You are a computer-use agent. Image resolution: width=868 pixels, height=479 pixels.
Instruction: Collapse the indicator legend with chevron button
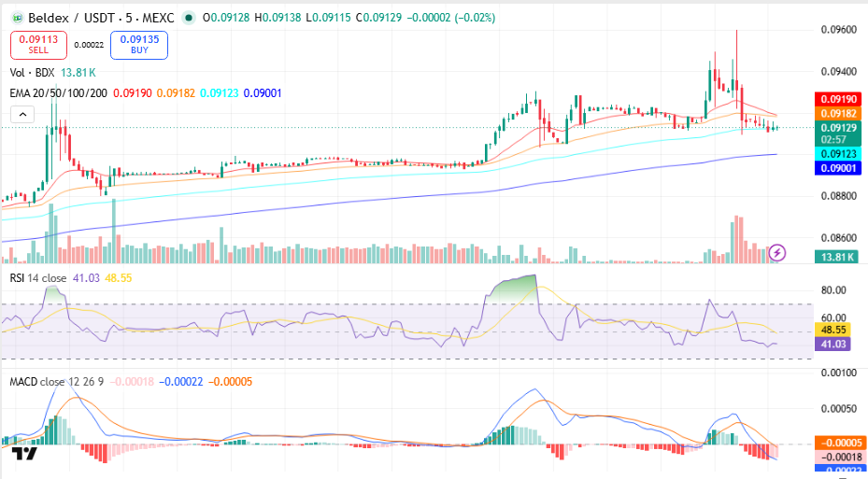coord(22,115)
